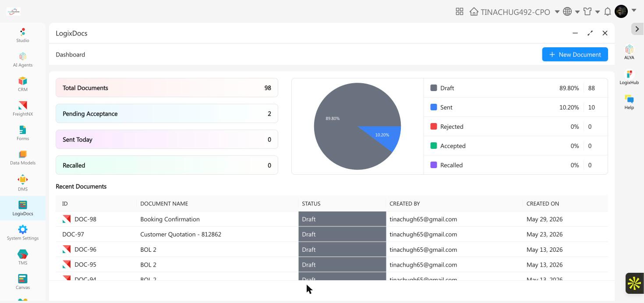The height and width of the screenshot is (303, 644).
Task: Click the Draft status of DOC-98
Action: point(342,219)
